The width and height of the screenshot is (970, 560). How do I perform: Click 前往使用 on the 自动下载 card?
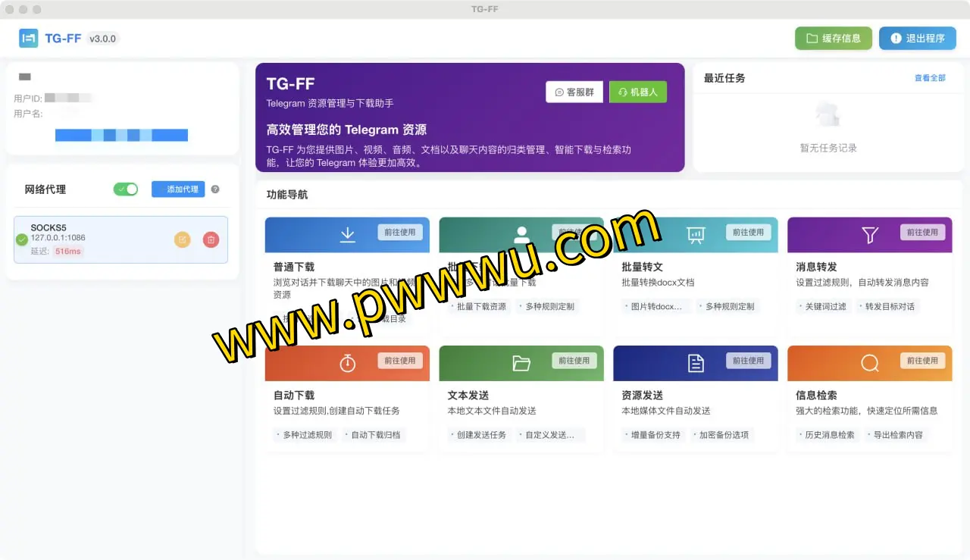(399, 361)
